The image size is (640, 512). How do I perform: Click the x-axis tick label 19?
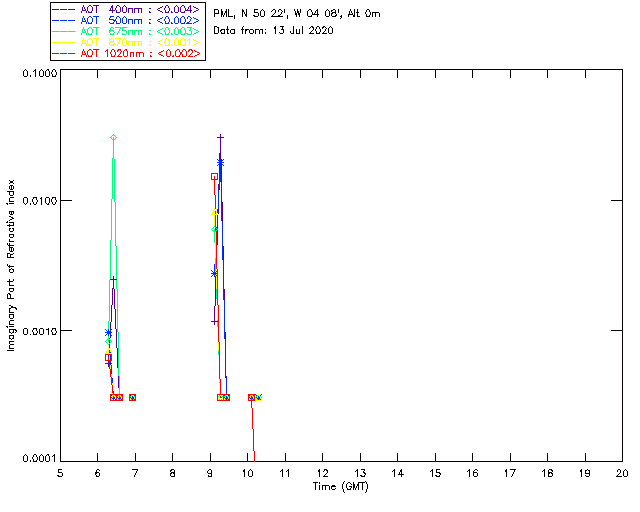point(585,473)
